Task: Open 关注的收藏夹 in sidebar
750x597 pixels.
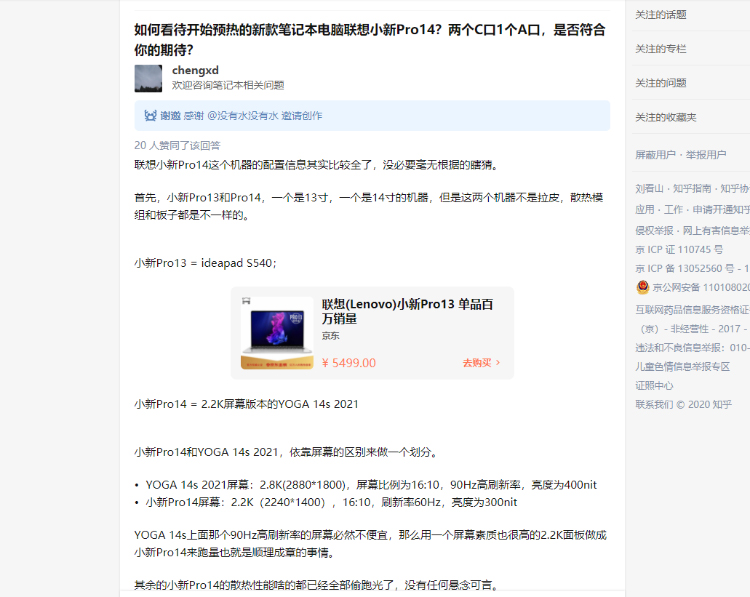Action: (x=666, y=118)
